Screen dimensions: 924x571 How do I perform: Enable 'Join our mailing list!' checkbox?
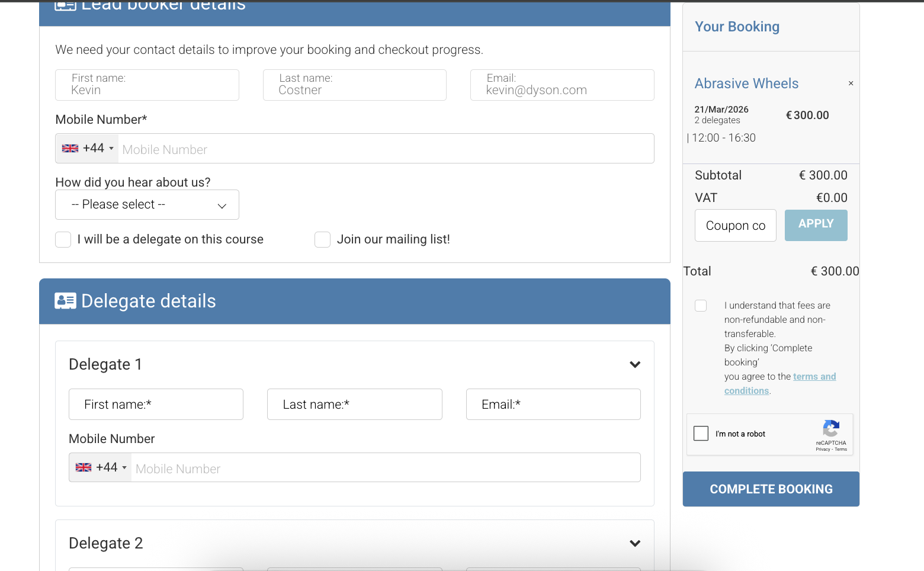click(x=322, y=239)
